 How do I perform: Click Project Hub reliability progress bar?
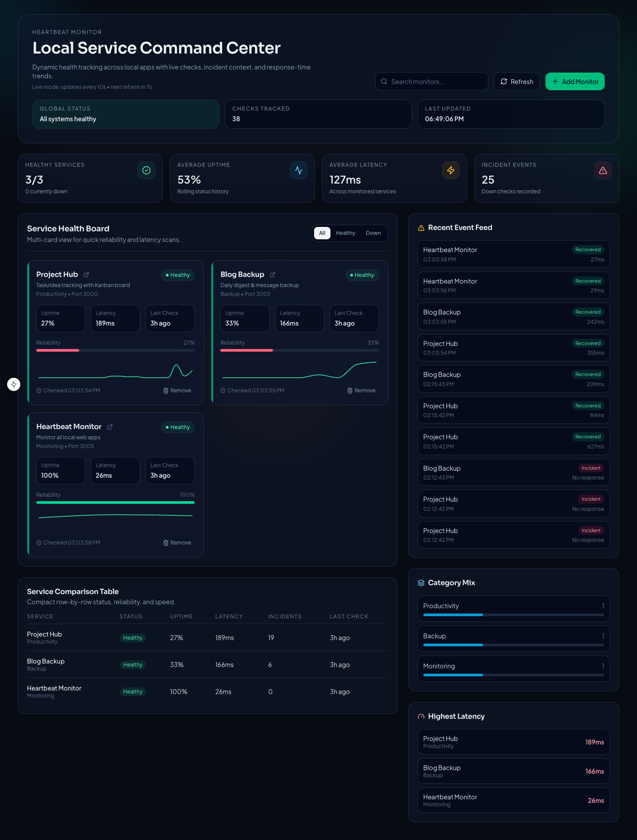tap(115, 350)
